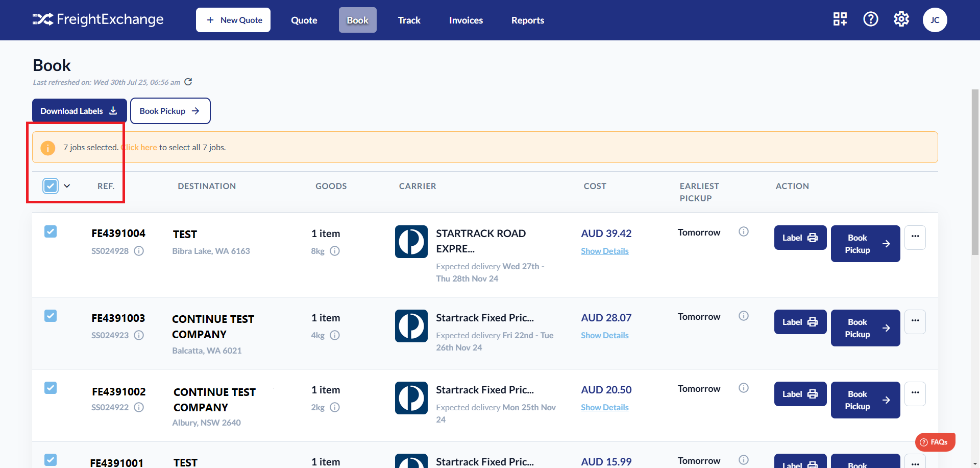The width and height of the screenshot is (980, 468).
Task: Show Details for AUD 39.42 cost
Action: pos(605,251)
